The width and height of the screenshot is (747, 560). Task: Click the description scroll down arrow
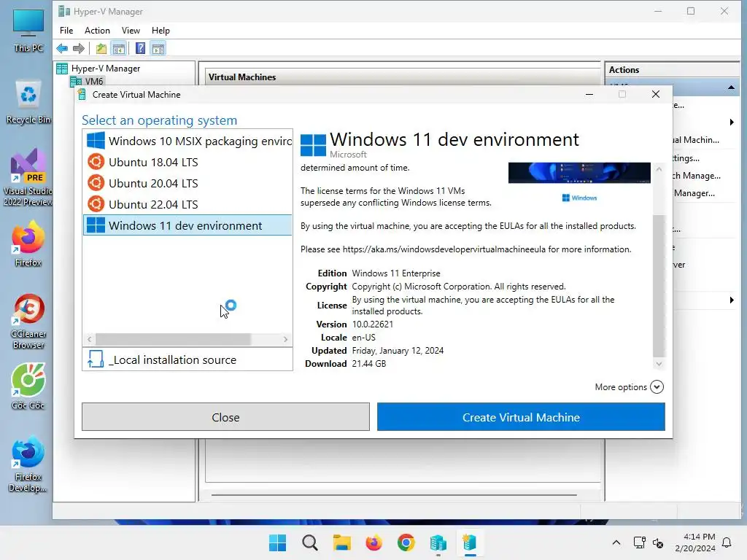tap(659, 364)
